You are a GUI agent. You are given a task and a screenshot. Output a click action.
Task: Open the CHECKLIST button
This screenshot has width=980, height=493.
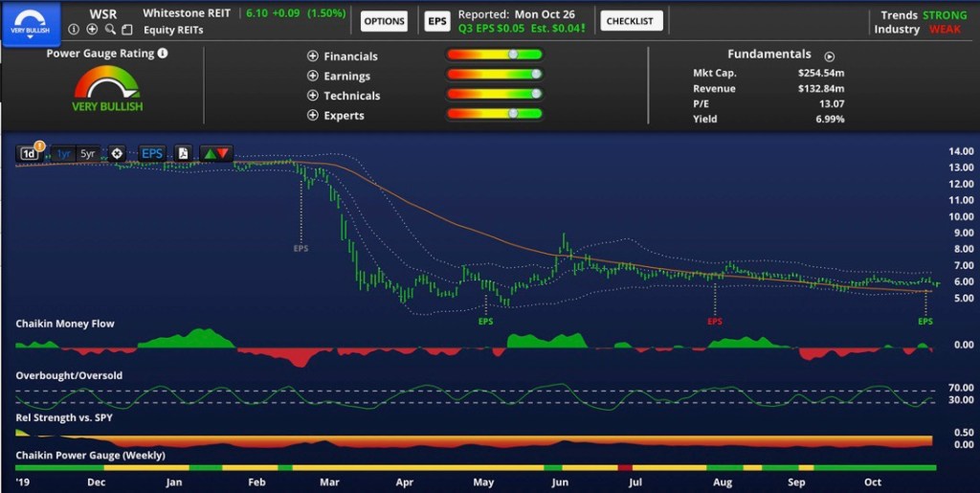(x=630, y=21)
